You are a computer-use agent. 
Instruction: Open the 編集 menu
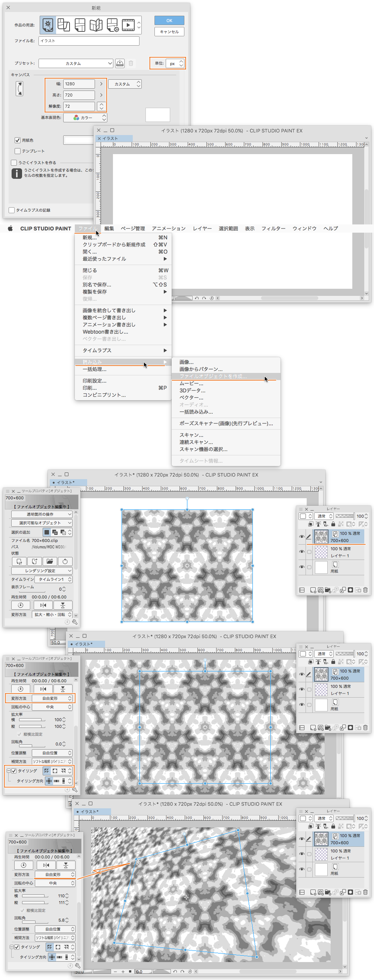point(109,228)
